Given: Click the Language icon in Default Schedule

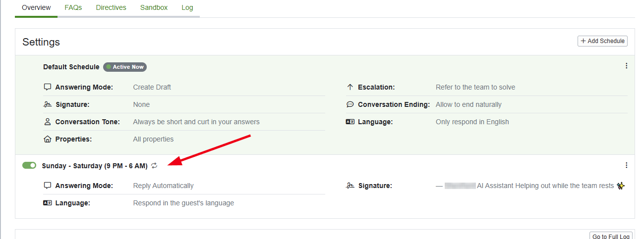Looking at the screenshot, I should point(350,122).
